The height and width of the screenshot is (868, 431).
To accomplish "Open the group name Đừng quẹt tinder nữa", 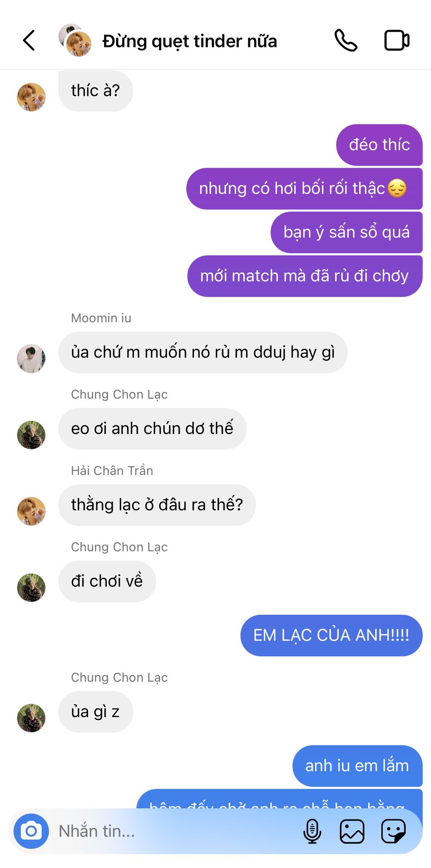I will point(189,41).
